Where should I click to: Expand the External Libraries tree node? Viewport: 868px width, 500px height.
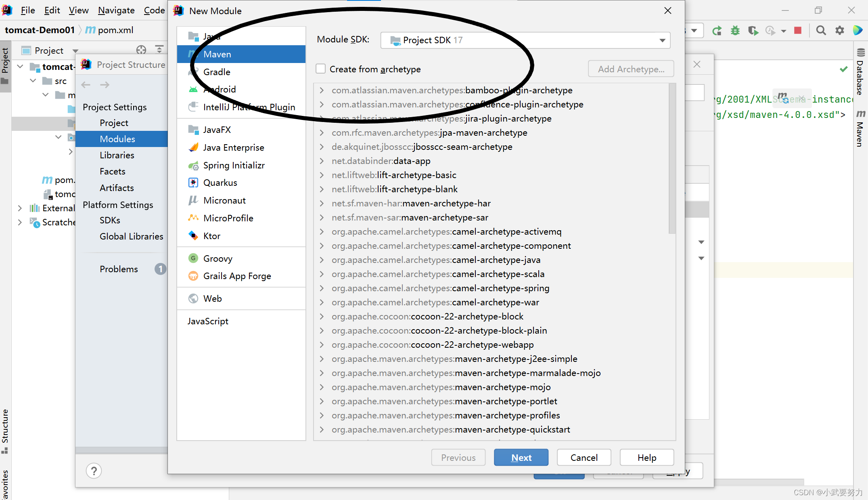pos(20,208)
